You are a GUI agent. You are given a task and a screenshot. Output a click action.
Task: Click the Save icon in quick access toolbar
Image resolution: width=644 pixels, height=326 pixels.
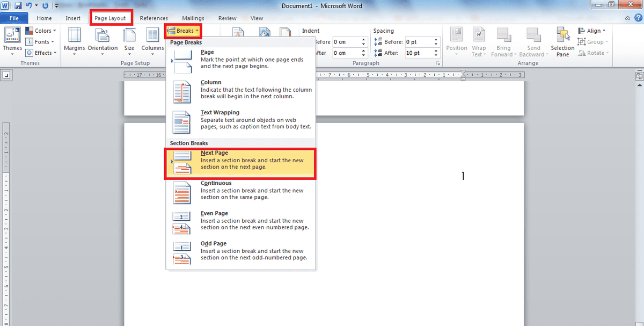point(18,6)
